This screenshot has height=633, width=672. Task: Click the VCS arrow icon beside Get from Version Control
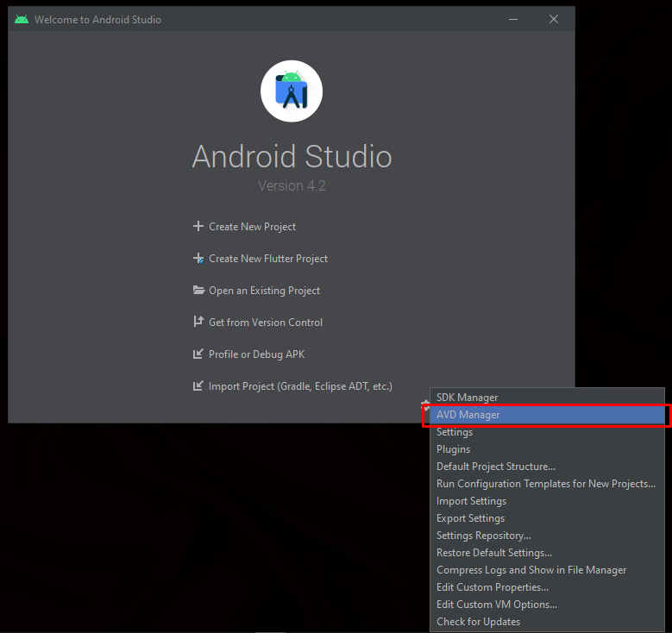click(198, 322)
